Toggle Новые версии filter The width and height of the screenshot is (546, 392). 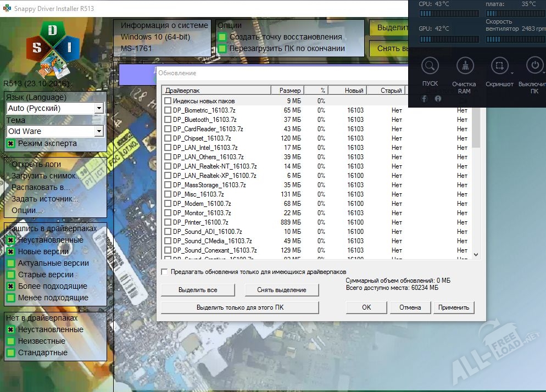tap(11, 251)
